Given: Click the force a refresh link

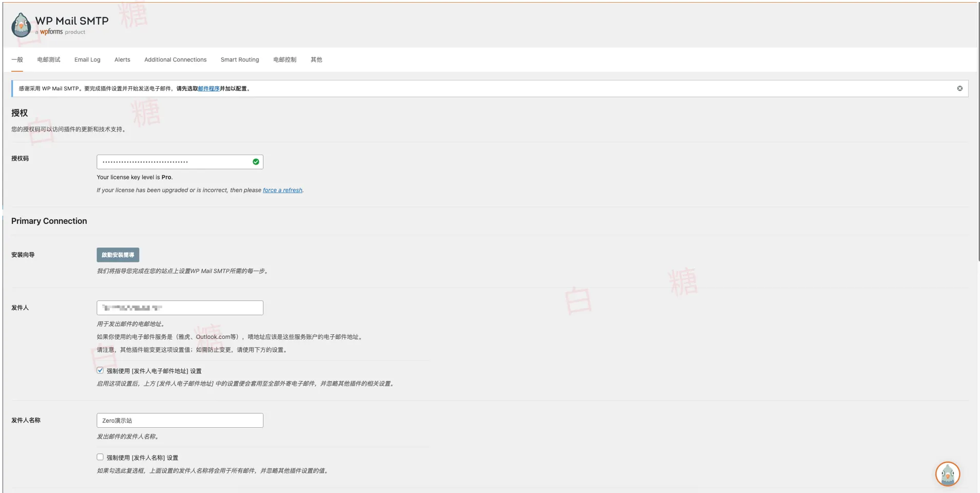Looking at the screenshot, I should coord(282,190).
